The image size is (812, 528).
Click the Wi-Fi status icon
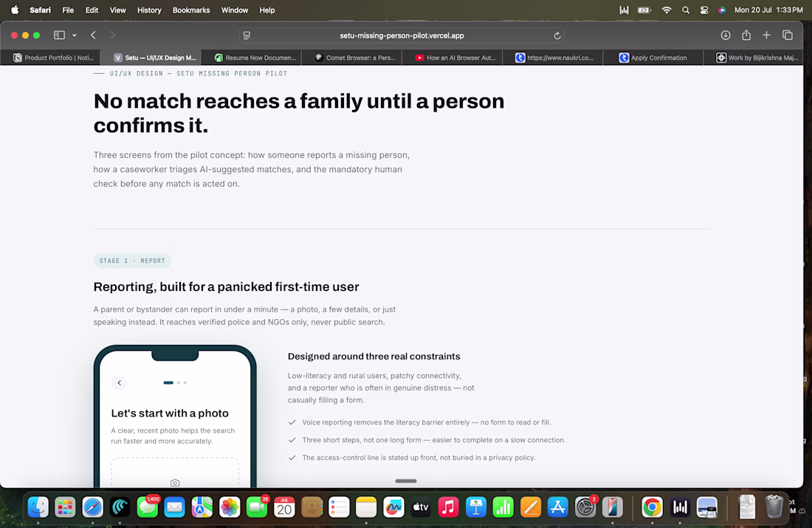667,10
